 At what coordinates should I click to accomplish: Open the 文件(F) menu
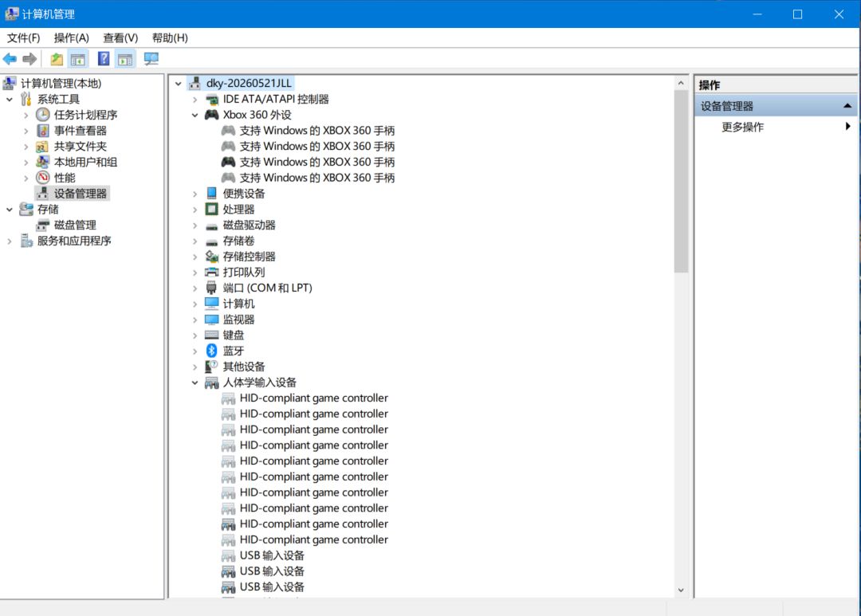(23, 38)
